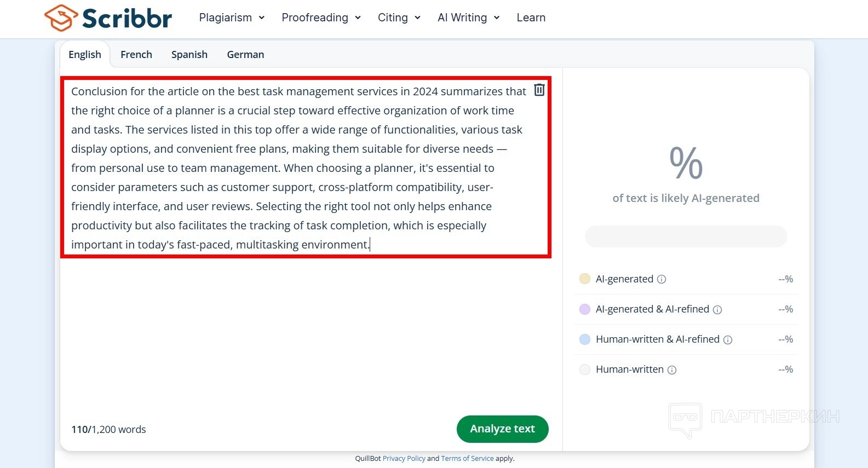Switch to the French tab
The image size is (868, 468).
[136, 55]
